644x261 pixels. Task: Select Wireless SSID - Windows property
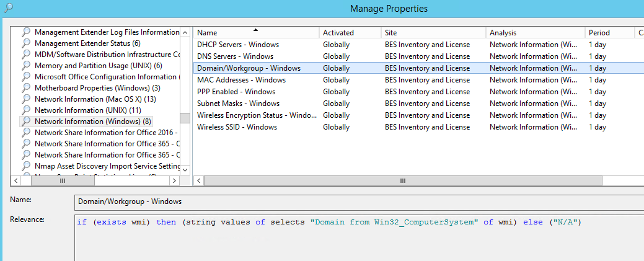[x=237, y=127]
